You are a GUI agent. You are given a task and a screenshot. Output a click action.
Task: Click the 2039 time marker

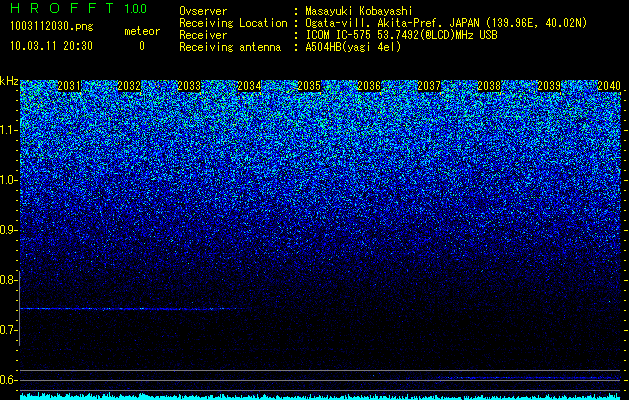pyautogui.click(x=549, y=86)
